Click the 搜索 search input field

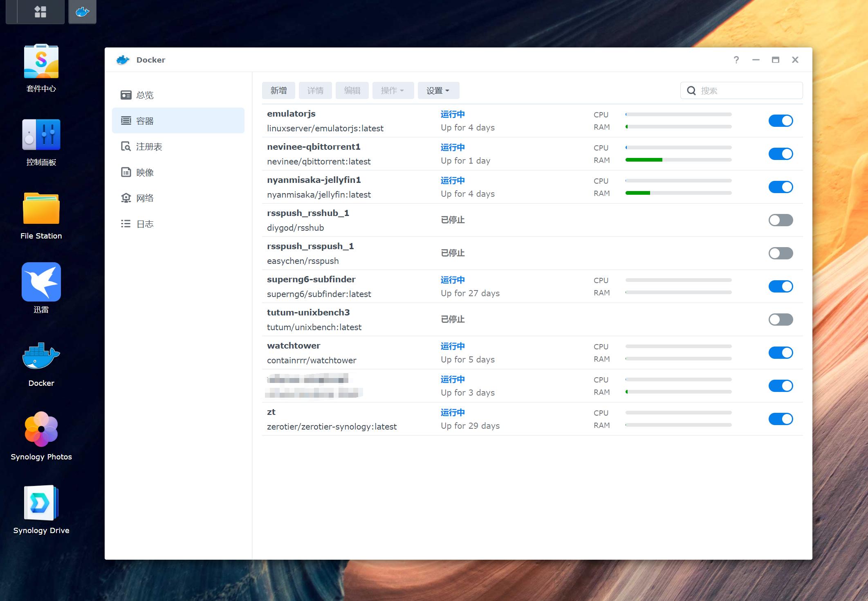pyautogui.click(x=748, y=90)
